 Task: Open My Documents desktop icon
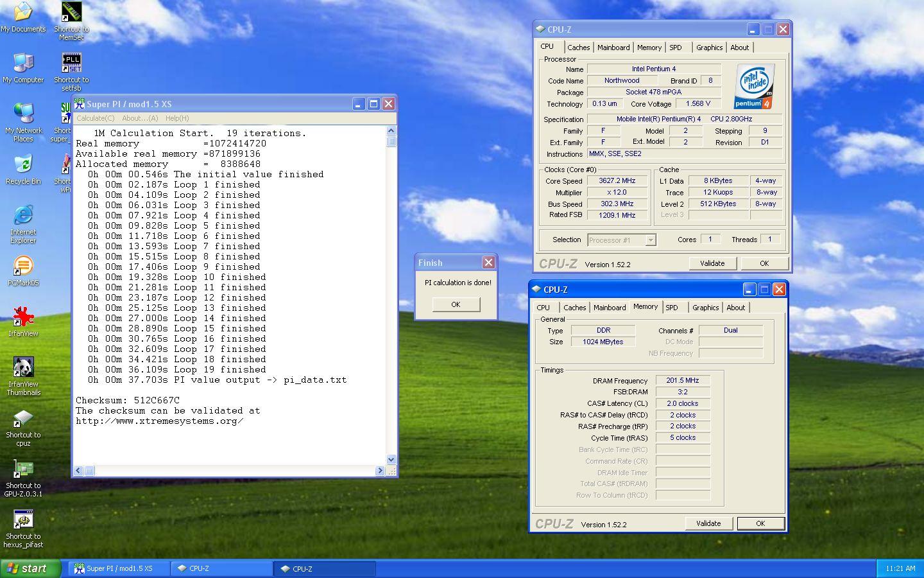23,17
